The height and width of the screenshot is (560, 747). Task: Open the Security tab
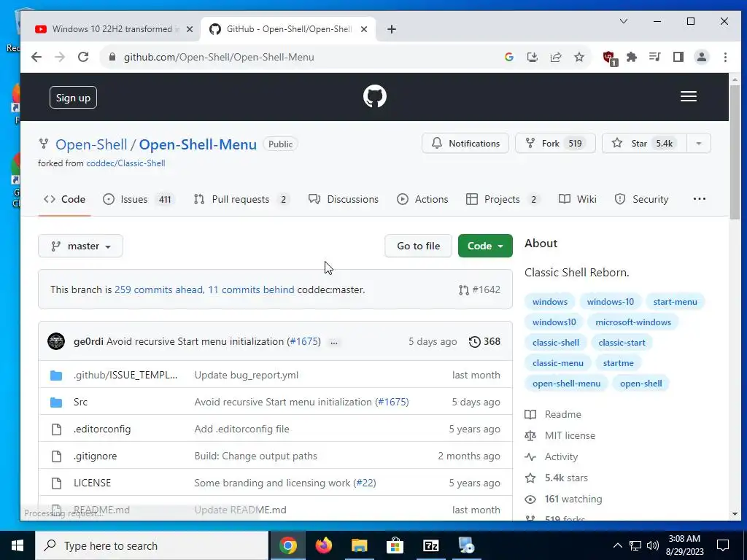[x=641, y=199]
